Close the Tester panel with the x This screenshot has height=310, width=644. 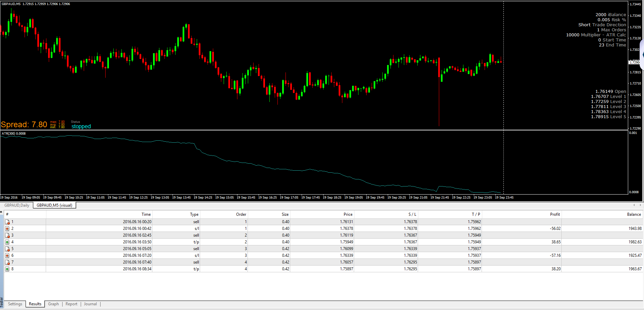coord(1,212)
